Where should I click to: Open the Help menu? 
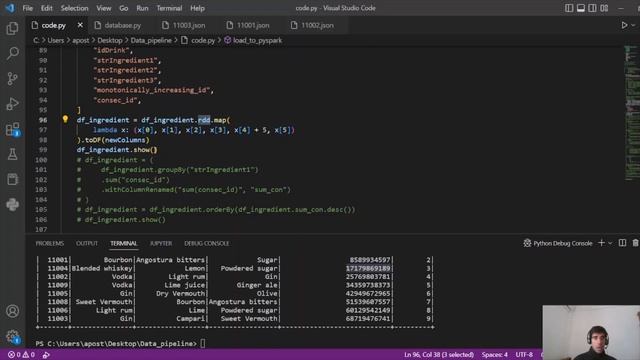coord(198,8)
